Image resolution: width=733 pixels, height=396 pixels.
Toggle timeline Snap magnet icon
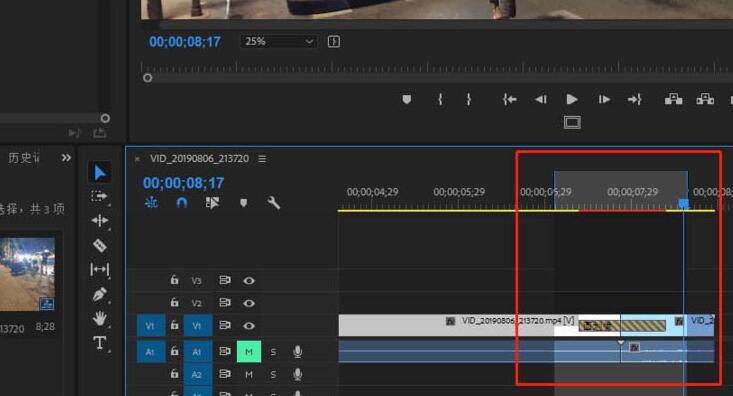tap(182, 202)
